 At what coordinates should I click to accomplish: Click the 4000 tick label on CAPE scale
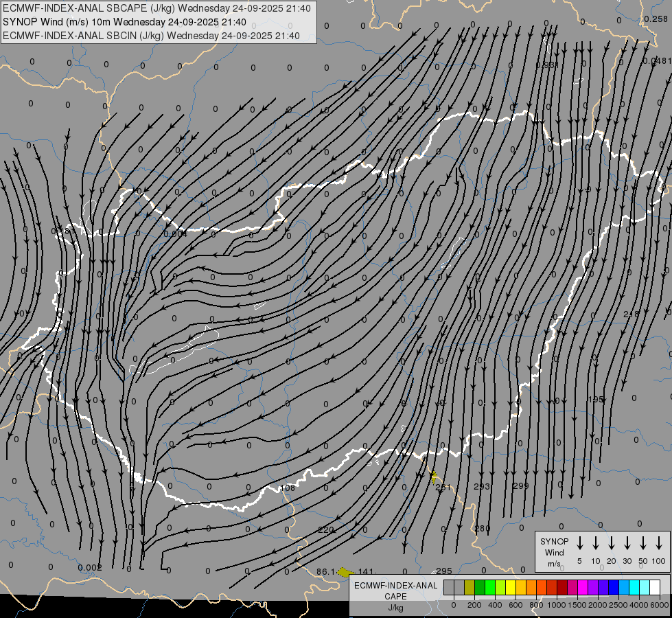click(638, 605)
